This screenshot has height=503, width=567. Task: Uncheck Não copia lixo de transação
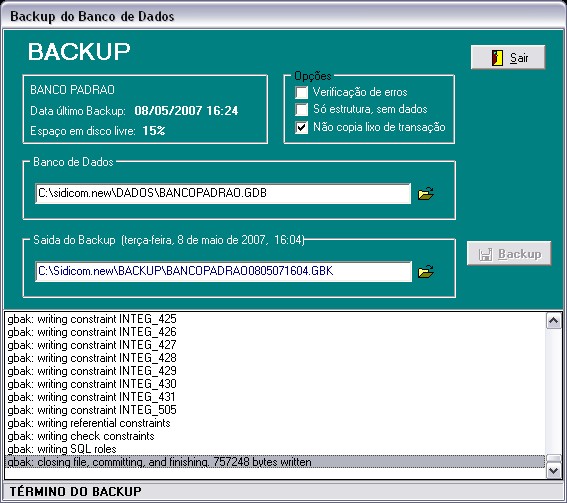[301, 127]
